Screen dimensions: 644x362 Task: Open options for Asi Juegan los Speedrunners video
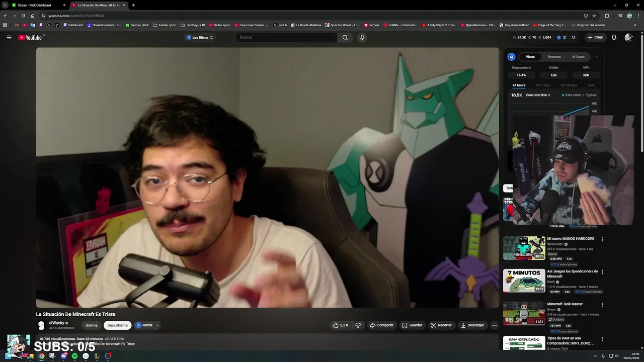tap(602, 272)
